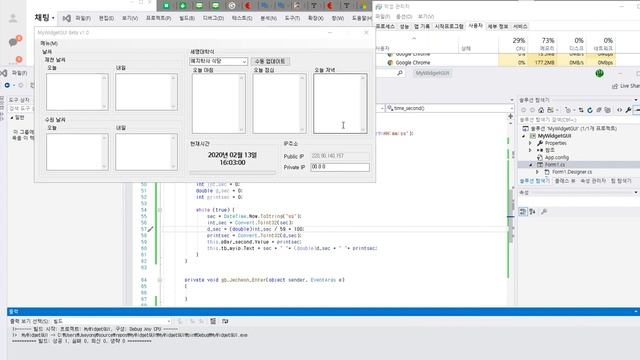Click the Solution Explorer search box
This screenshot has height=360, width=640.
(x=578, y=120)
